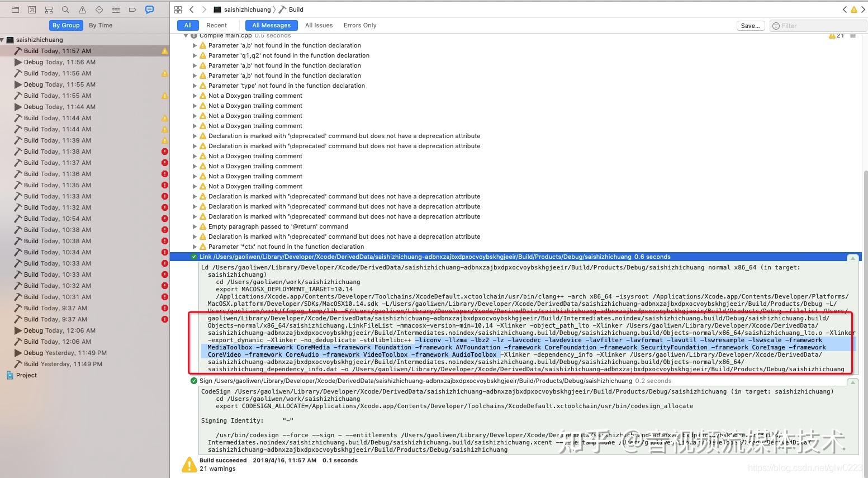The height and width of the screenshot is (478, 868).
Task: Select Build Today, 11:33 AM log
Action: pos(85,196)
